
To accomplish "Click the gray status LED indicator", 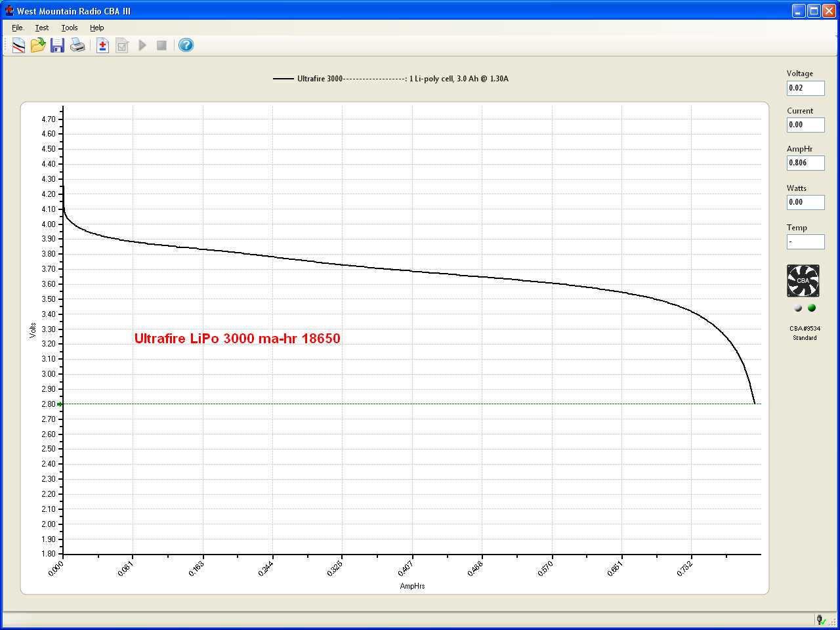I will (x=798, y=308).
